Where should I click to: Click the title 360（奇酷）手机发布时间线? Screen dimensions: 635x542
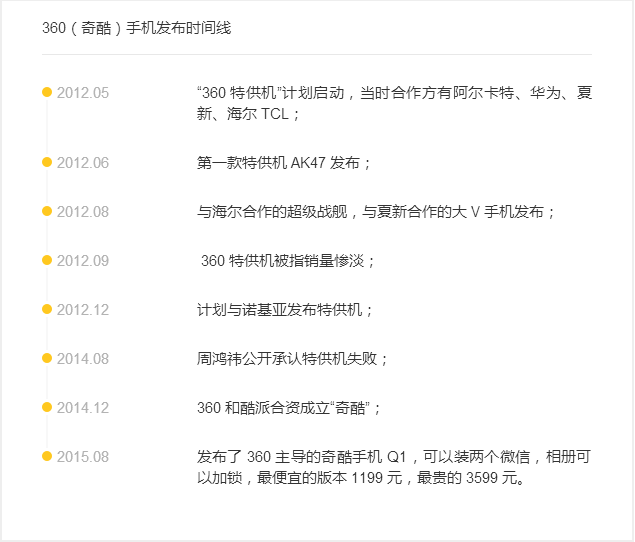136,28
